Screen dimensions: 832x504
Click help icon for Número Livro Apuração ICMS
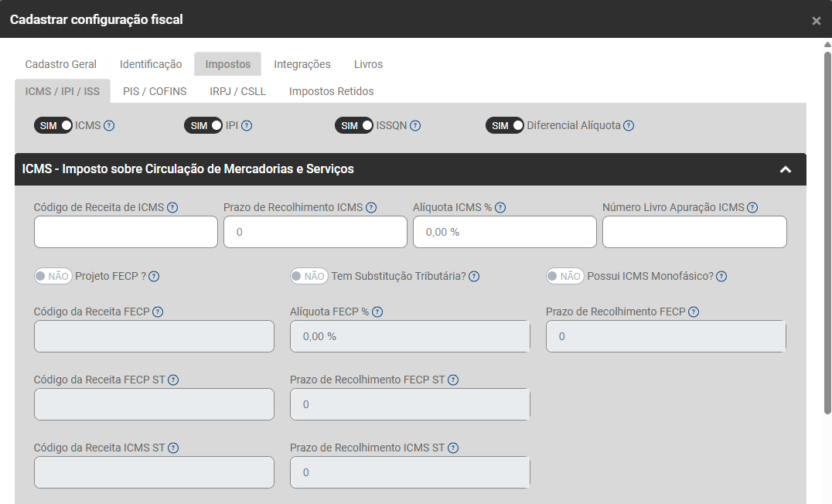tap(752, 207)
